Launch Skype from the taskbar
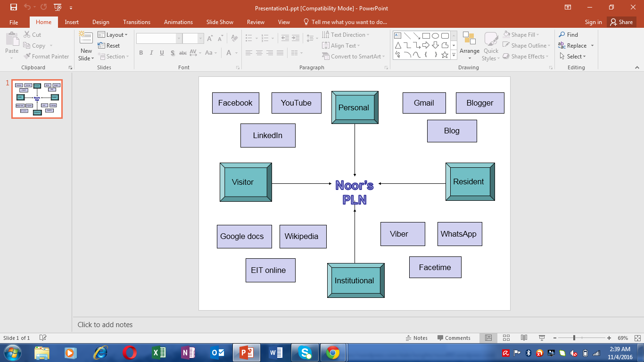The height and width of the screenshot is (362, 644). pos(304,353)
